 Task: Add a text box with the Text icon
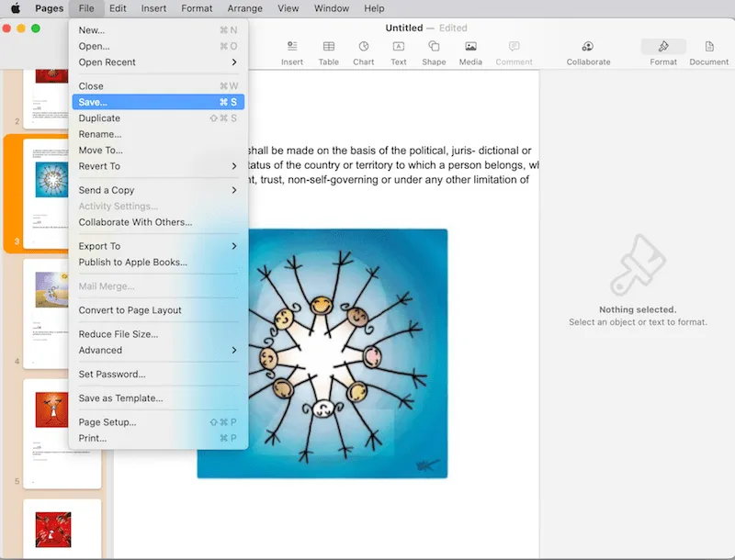coord(398,50)
